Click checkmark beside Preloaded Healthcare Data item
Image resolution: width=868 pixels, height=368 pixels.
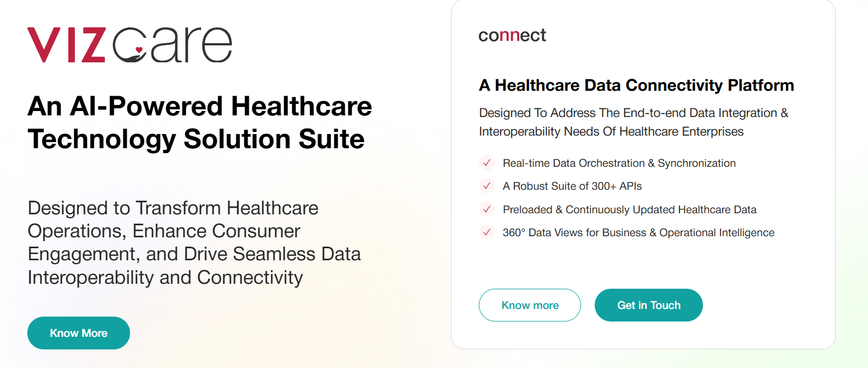tap(486, 209)
